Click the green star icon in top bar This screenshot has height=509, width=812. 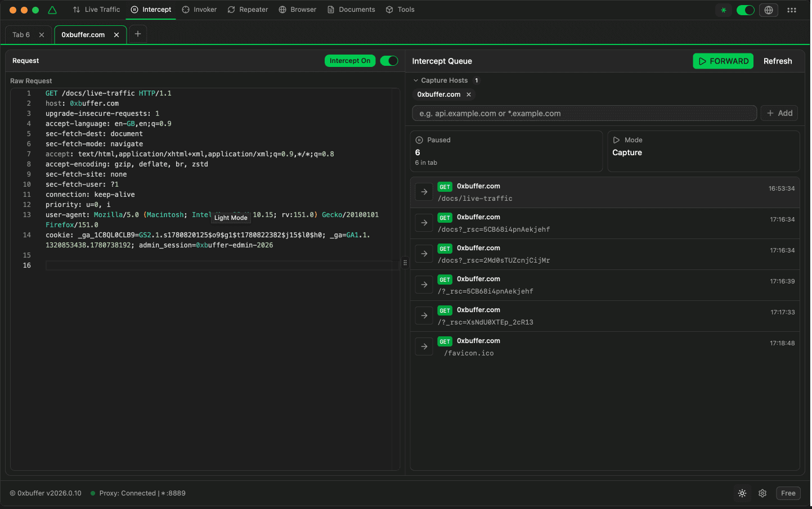[x=724, y=10]
